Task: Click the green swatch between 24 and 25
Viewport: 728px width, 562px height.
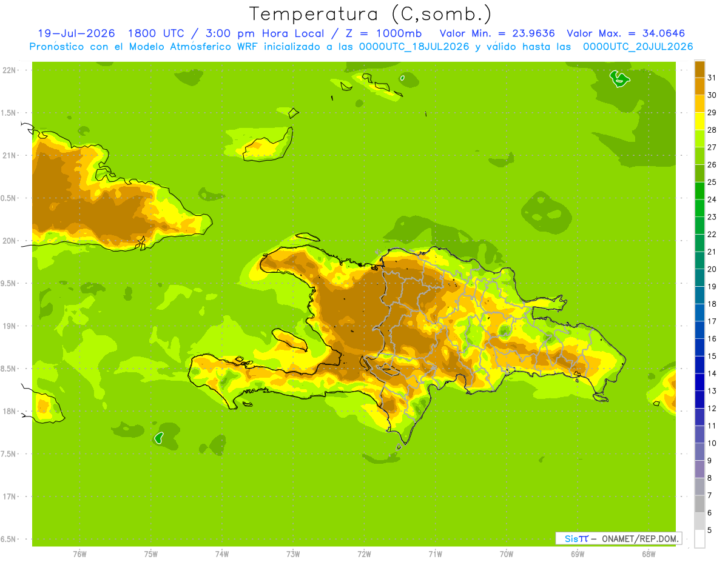Action: pyautogui.click(x=699, y=191)
